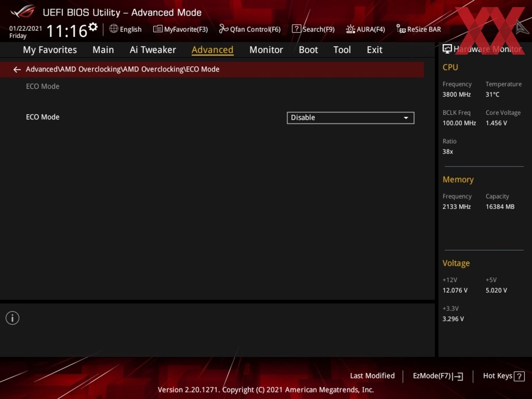
Task: Click the Core Voltage value 1.456 V
Action: pos(496,123)
